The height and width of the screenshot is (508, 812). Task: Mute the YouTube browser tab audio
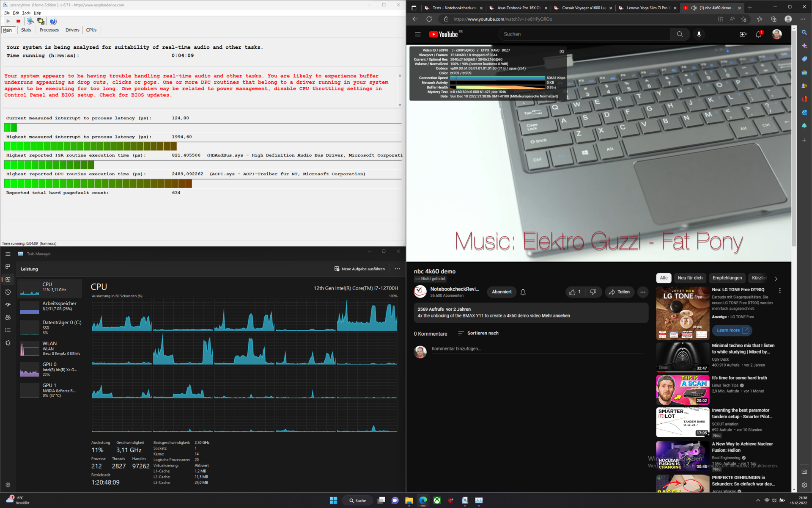coord(694,8)
